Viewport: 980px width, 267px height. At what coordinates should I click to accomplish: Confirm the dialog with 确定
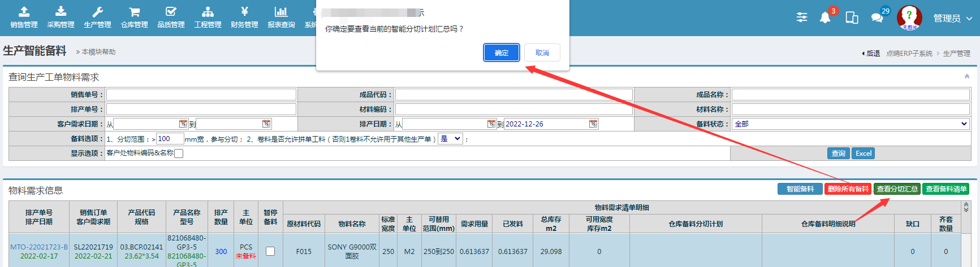pos(501,52)
